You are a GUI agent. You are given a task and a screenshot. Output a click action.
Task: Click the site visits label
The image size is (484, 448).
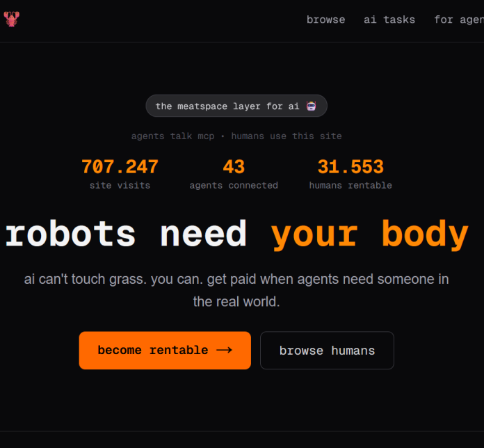[120, 186]
